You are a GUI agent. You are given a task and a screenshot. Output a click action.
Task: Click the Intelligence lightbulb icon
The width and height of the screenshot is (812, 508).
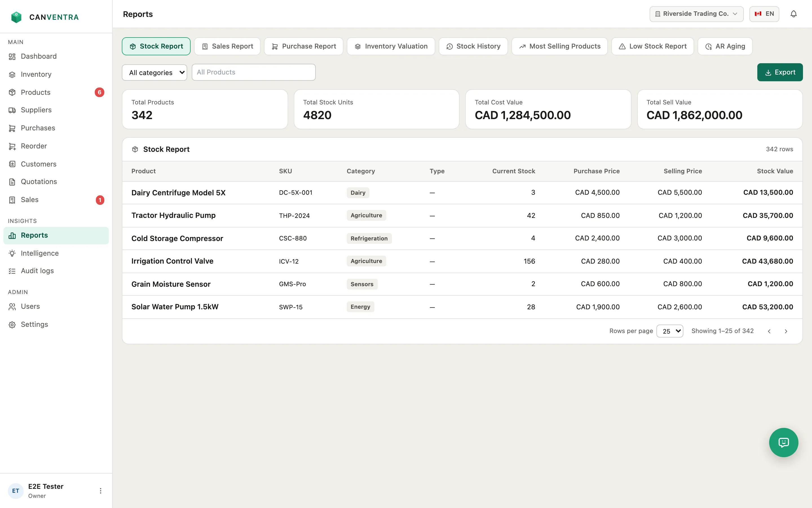coord(12,253)
